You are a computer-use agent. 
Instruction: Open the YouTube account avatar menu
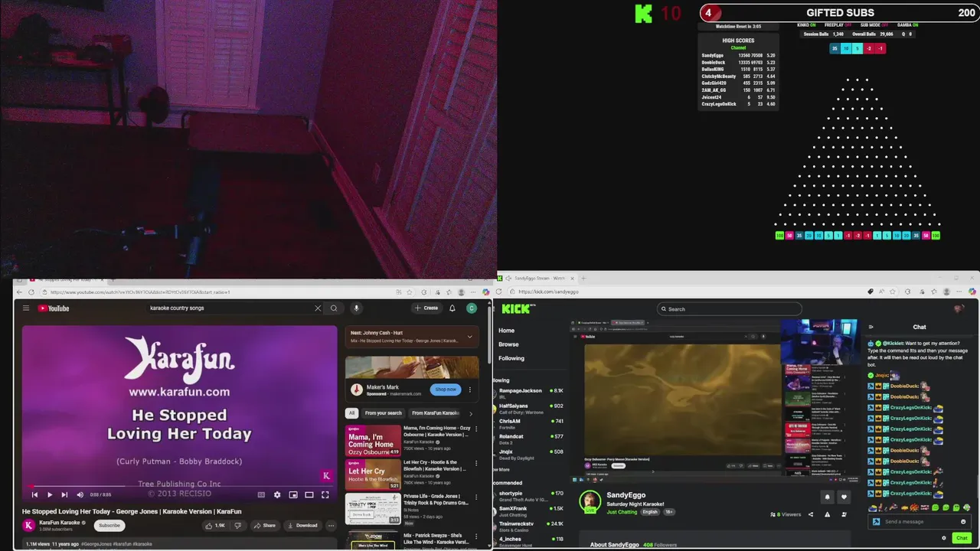(472, 308)
